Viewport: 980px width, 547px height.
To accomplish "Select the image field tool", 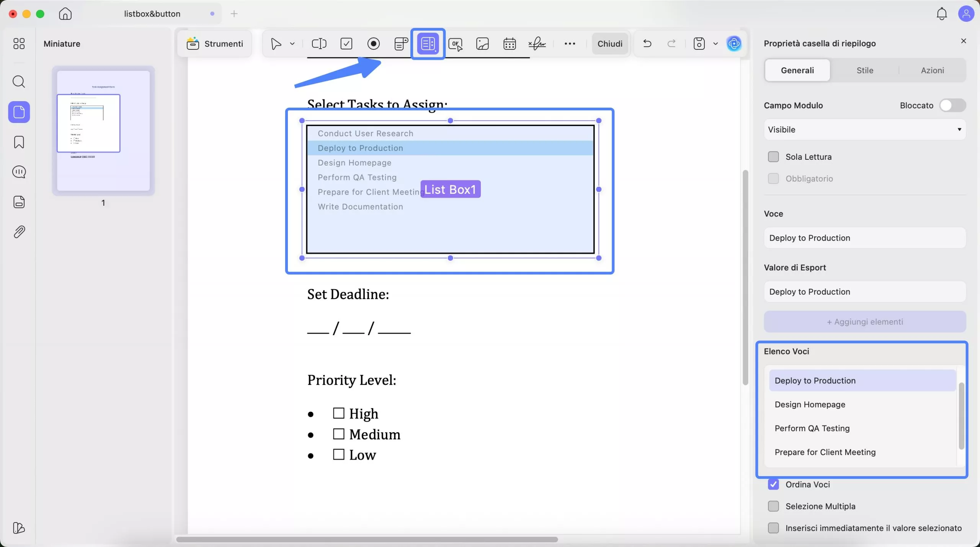I will pos(482,44).
